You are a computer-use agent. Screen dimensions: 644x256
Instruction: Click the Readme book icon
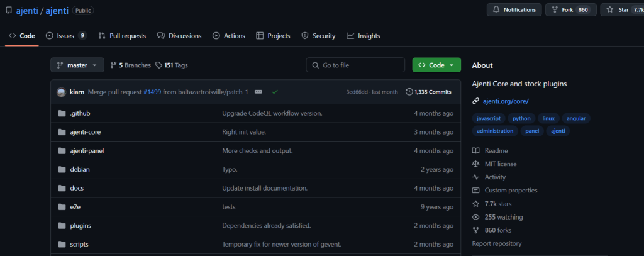click(476, 151)
